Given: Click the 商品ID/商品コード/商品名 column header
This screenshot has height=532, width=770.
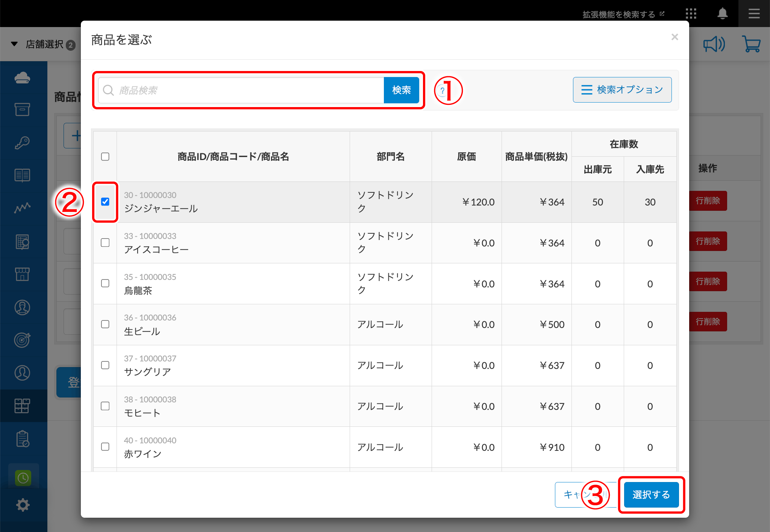Looking at the screenshot, I should click(x=233, y=157).
